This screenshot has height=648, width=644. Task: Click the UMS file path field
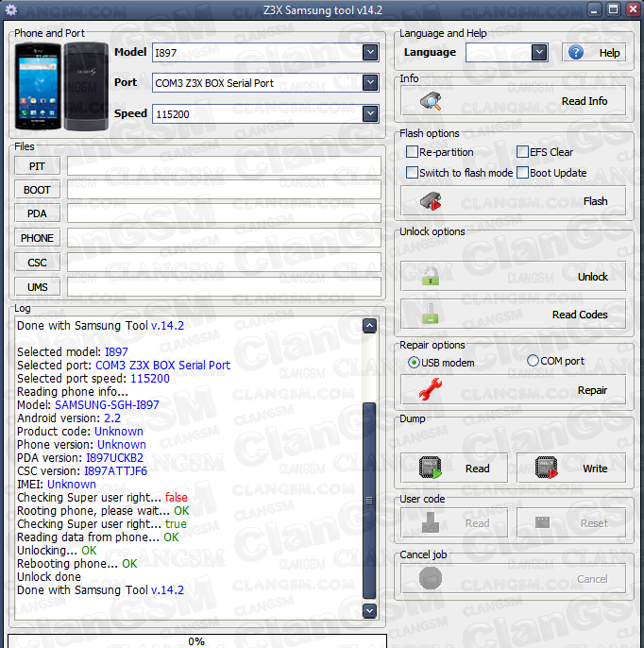pos(224,287)
